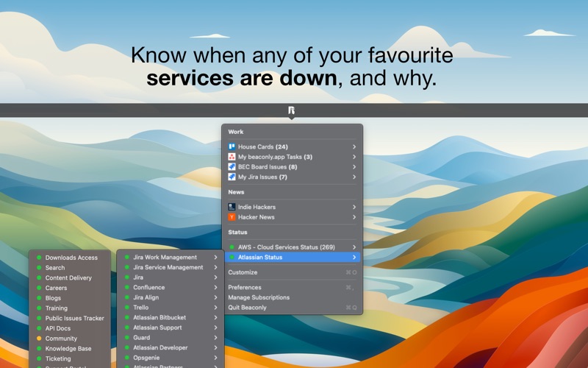
Task: Expand the My Jira Issues arrow
Action: 354,177
